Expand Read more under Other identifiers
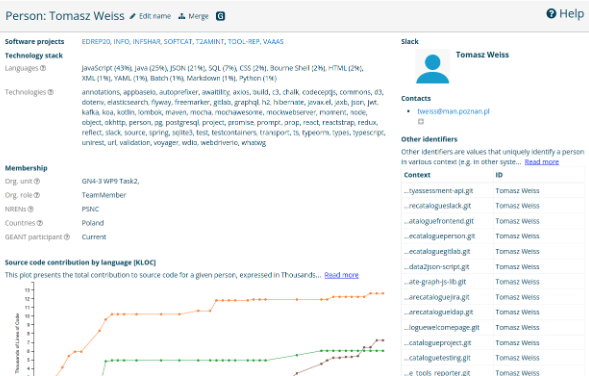 pos(542,162)
